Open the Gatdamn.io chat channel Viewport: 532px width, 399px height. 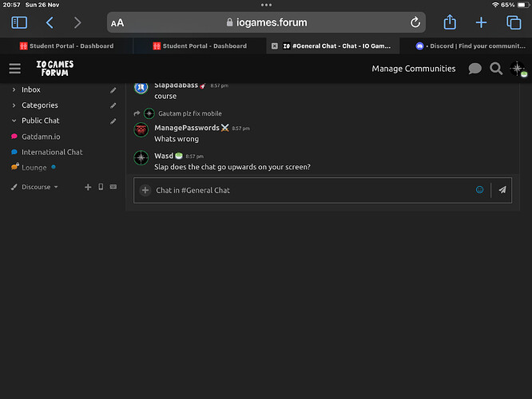[41, 136]
